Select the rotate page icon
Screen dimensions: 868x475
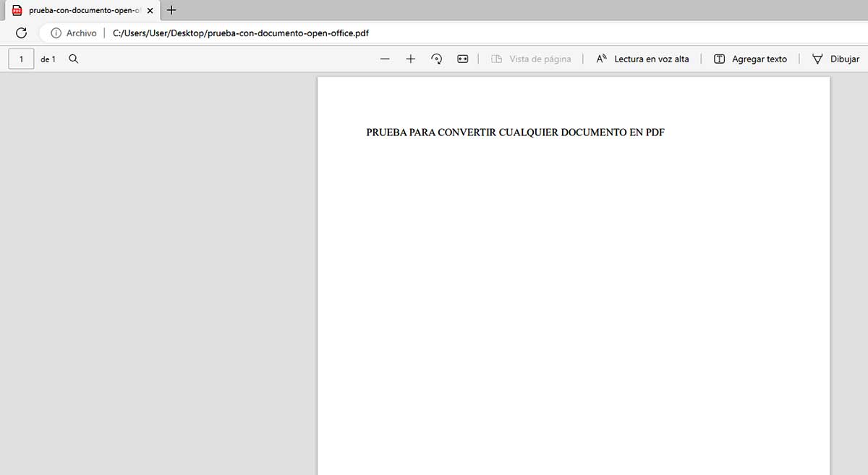tap(436, 59)
